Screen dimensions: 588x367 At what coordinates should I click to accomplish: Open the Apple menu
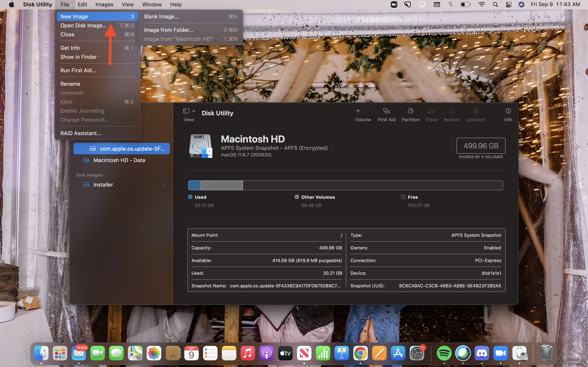click(x=11, y=4)
